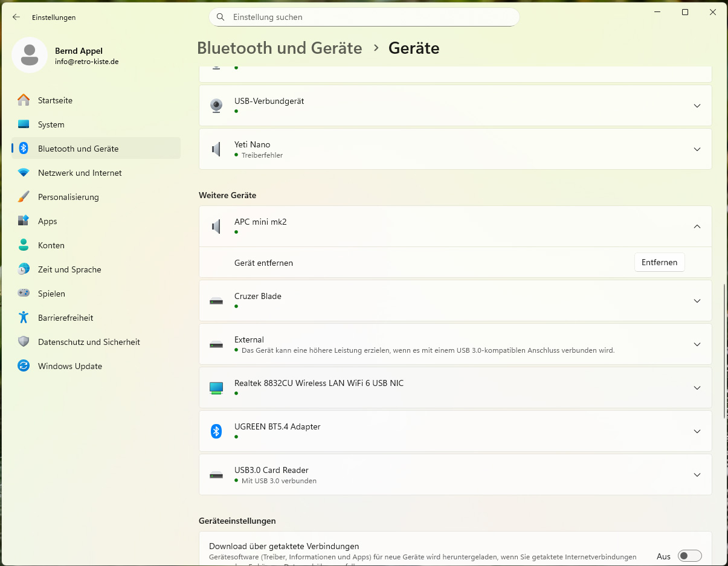Screen dimensions: 728x566
Task: Click the speaker icon for APC mini mk2
Action: tap(216, 227)
